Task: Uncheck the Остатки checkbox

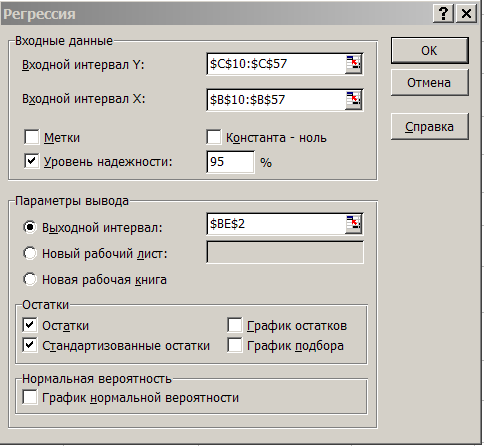Action: click(x=30, y=325)
